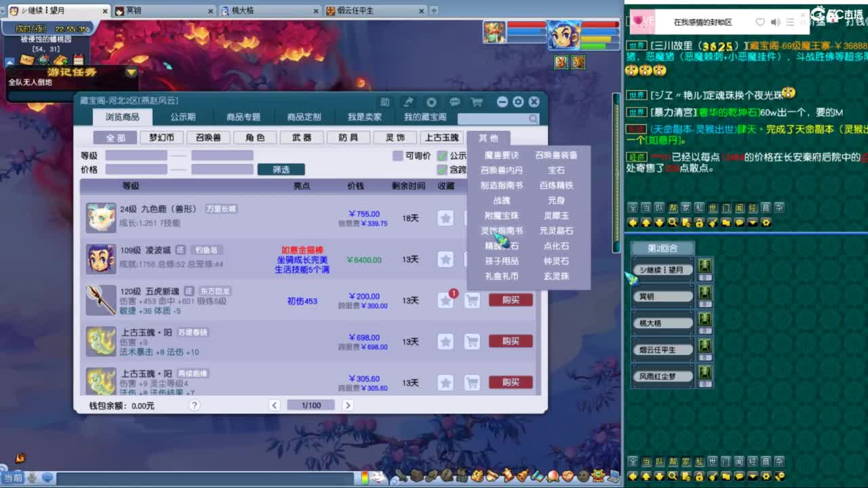Expand the 游记任务 quest panel arrow
868x488 pixels.
coord(131,73)
